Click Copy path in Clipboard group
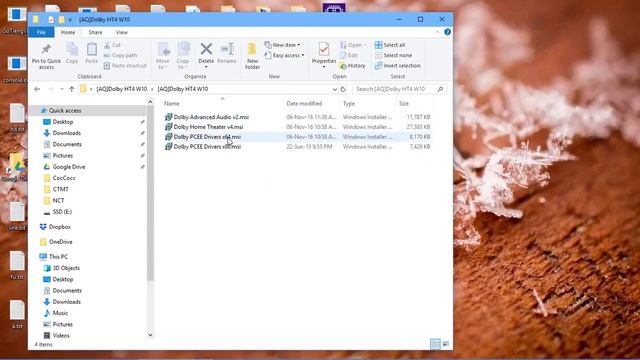The width and height of the screenshot is (640, 360). [120, 55]
